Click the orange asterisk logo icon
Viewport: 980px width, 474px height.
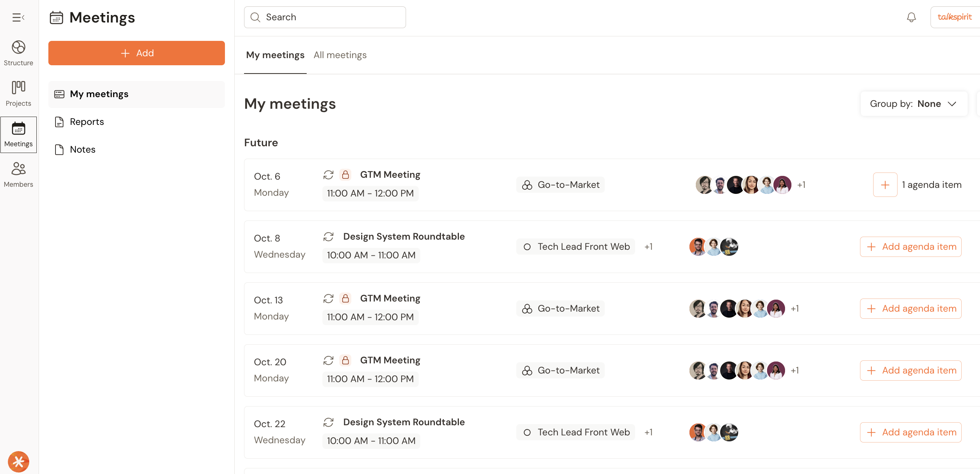pyautogui.click(x=18, y=461)
